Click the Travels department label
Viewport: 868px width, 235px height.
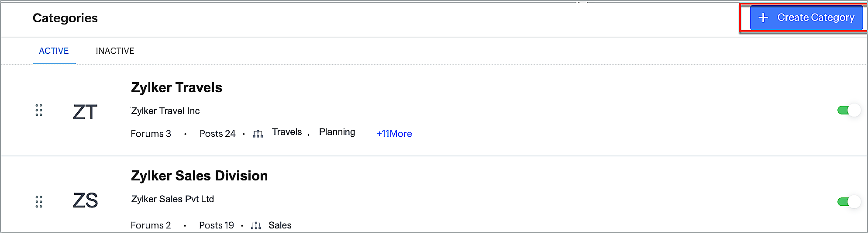coord(286,132)
